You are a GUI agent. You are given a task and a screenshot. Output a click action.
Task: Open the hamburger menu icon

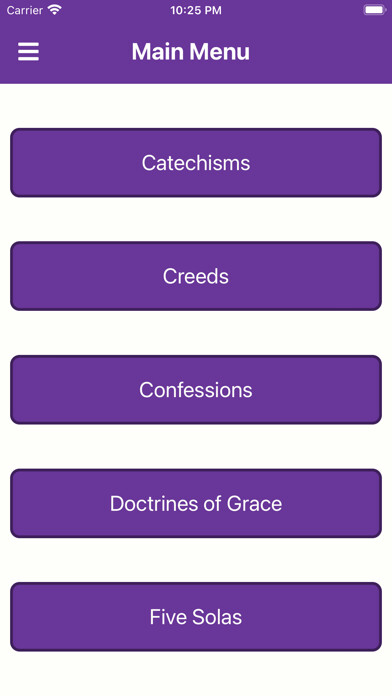point(28,51)
